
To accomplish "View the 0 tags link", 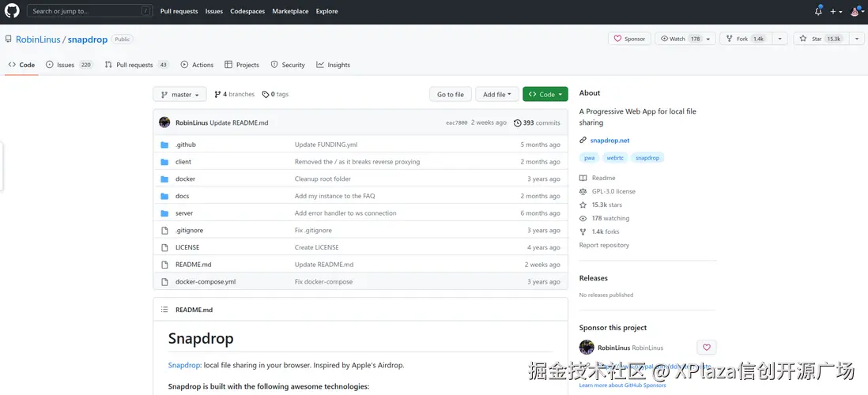I will coord(276,95).
